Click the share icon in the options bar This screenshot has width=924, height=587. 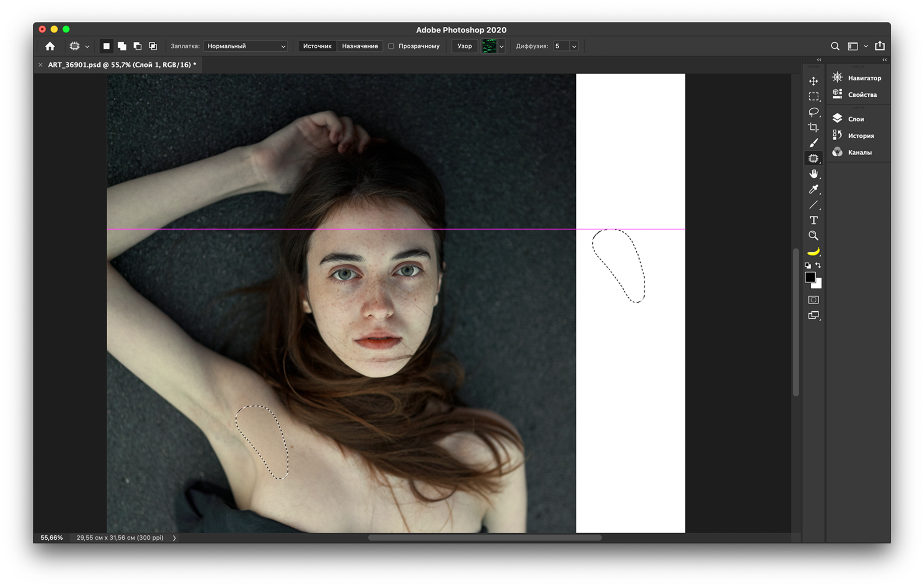[880, 46]
